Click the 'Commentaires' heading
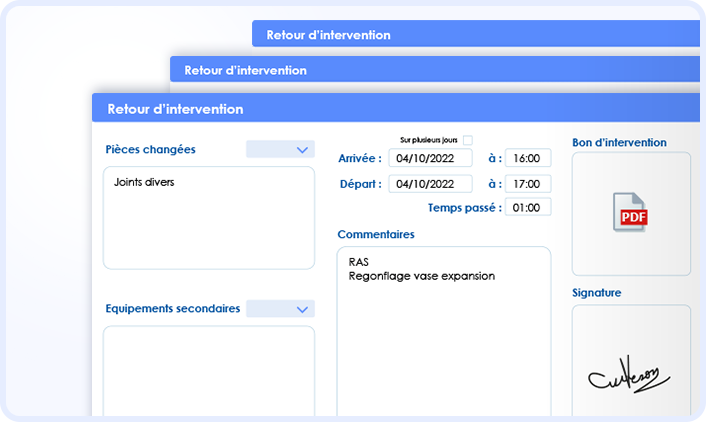706x422 pixels. pyautogui.click(x=376, y=234)
